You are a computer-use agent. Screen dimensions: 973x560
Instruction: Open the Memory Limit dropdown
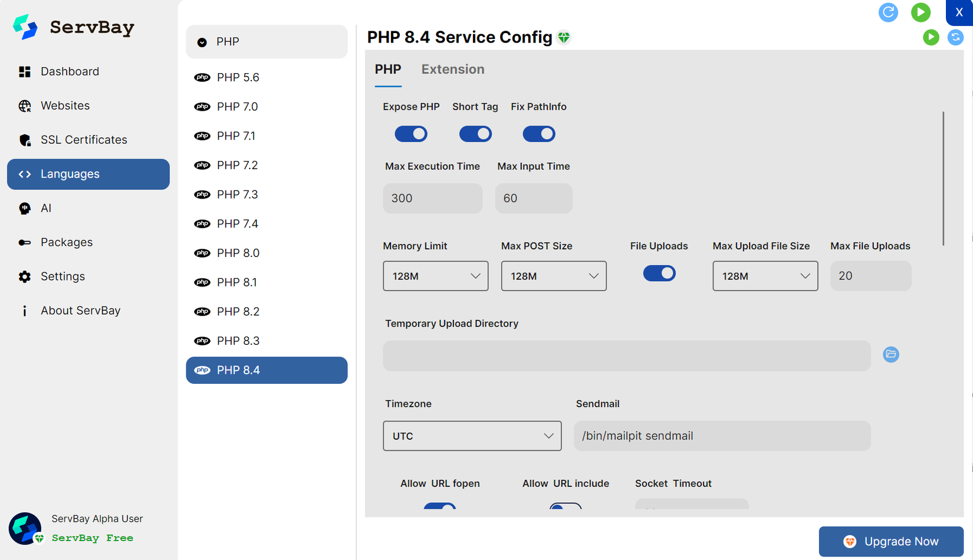click(435, 276)
